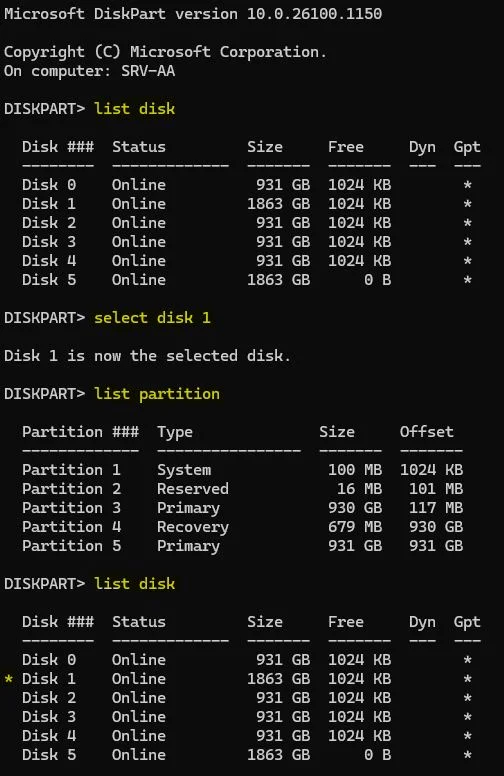Click the DiskPart version number 10.0.26100.1150
Image resolution: width=504 pixels, height=776 pixels.
pos(314,13)
